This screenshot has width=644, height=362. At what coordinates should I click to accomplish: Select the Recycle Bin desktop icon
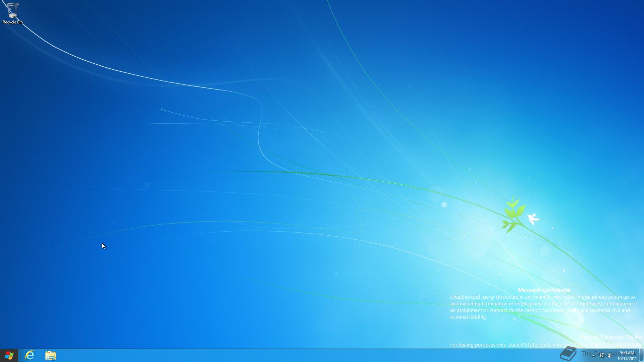pos(12,10)
